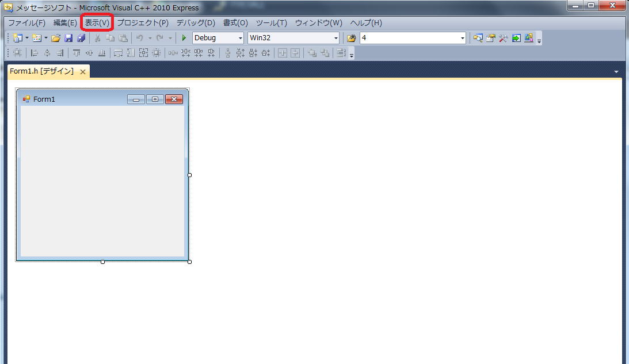
Task: Open the プロジェクト(P) menu
Action: [143, 23]
